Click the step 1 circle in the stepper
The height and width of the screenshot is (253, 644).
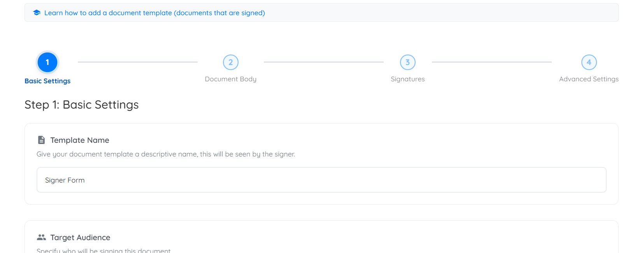[47, 62]
